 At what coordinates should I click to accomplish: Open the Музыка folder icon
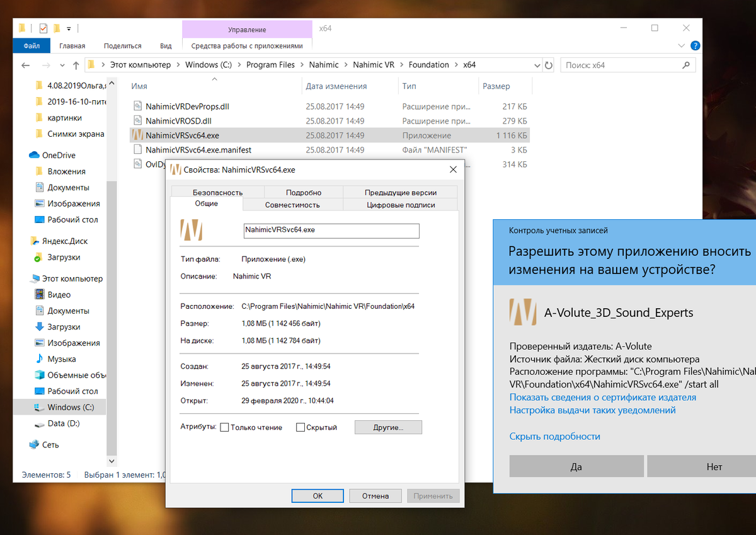click(40, 359)
